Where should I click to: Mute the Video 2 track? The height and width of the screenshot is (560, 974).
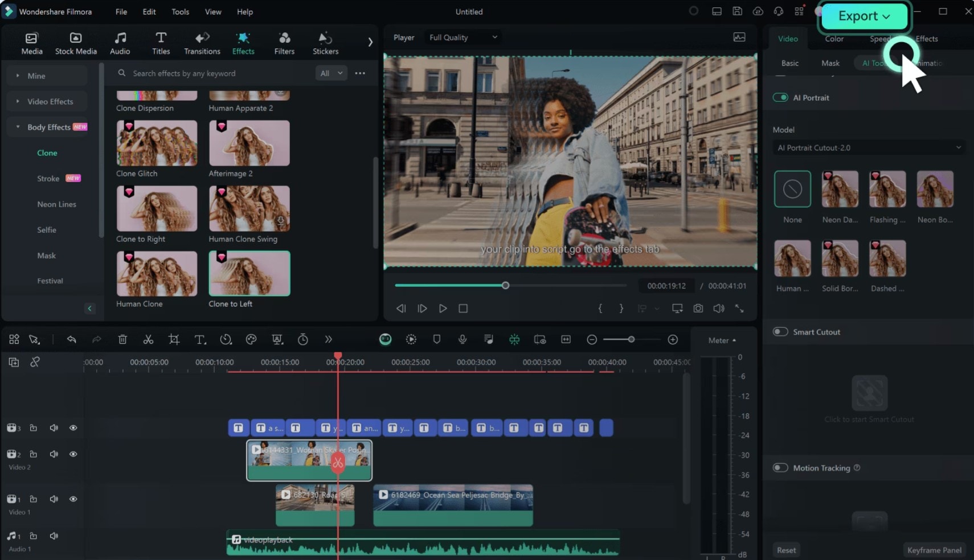point(54,454)
